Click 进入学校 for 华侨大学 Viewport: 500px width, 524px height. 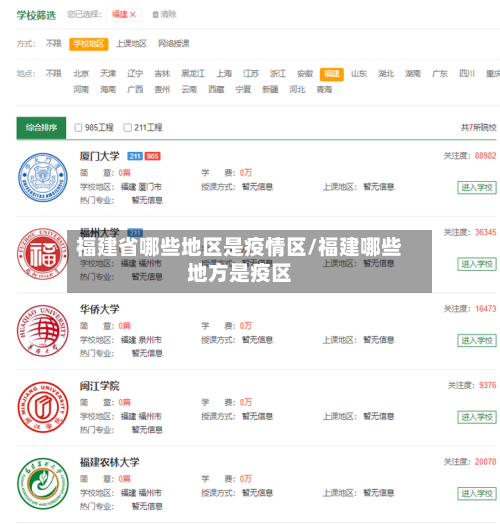click(x=477, y=341)
